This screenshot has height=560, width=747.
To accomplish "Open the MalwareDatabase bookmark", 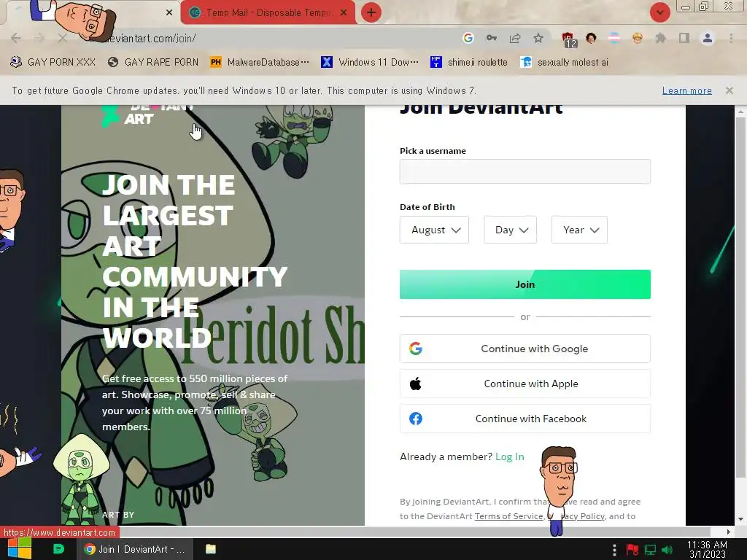I will pyautogui.click(x=260, y=62).
